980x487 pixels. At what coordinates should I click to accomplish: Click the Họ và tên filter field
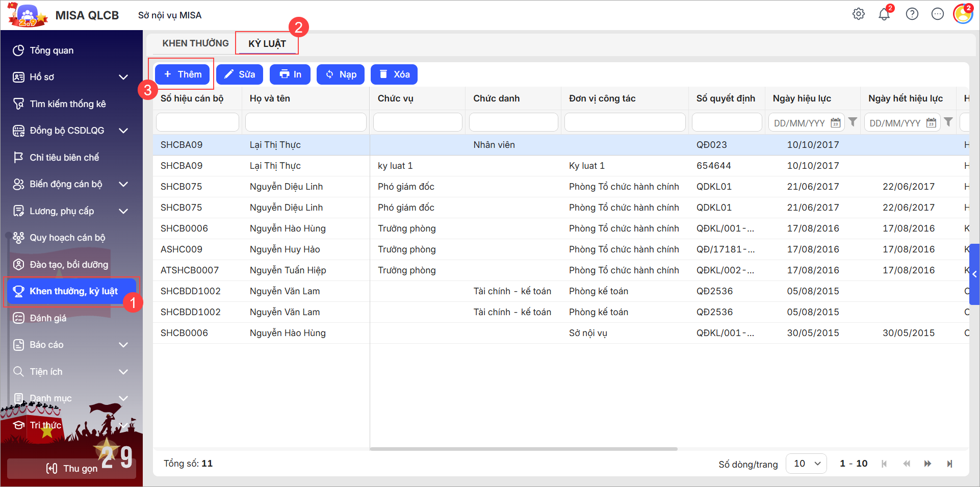(x=305, y=122)
